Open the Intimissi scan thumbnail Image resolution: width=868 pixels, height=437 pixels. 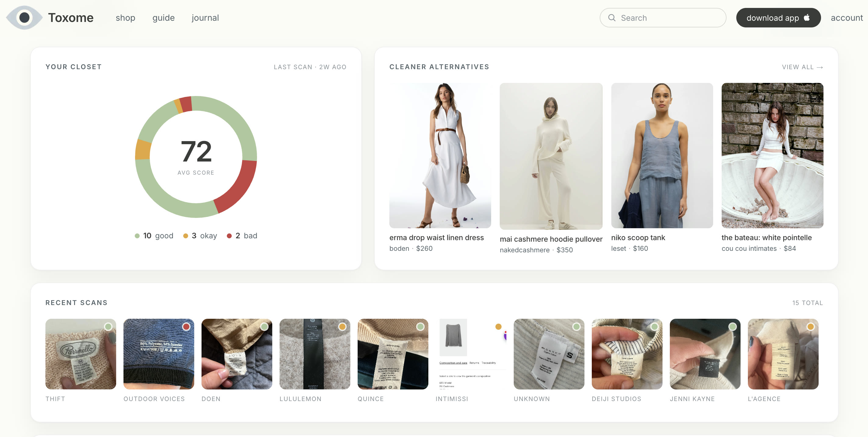click(x=471, y=354)
